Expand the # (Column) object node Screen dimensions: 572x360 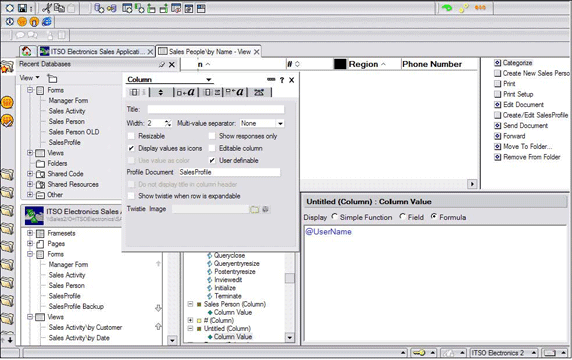pos(190,320)
